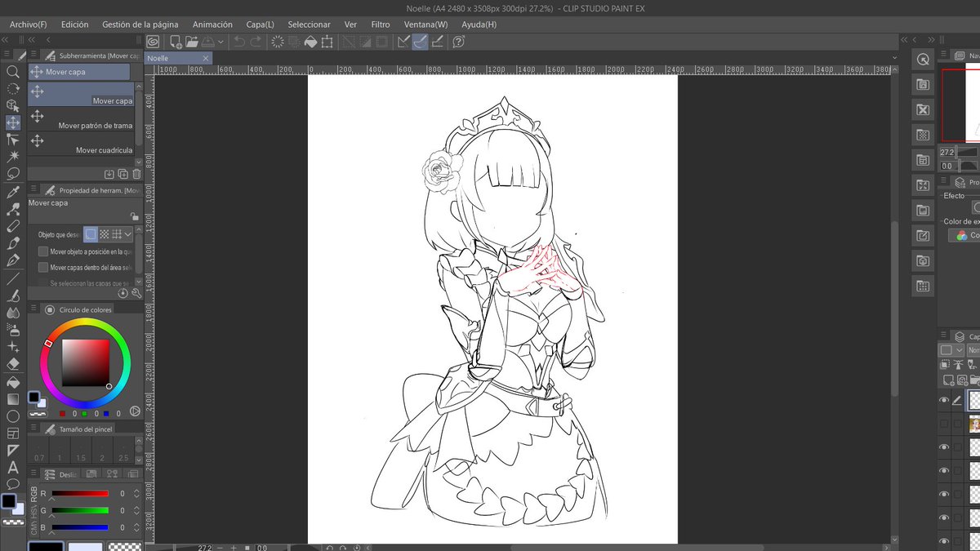The height and width of the screenshot is (551, 980).
Task: Select the Lasso selection tool
Action: click(13, 174)
